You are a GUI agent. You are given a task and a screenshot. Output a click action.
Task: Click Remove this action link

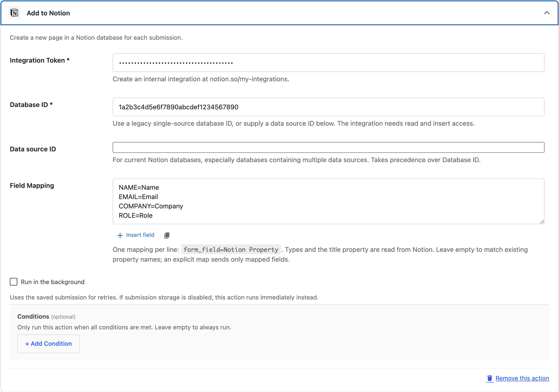click(x=522, y=378)
